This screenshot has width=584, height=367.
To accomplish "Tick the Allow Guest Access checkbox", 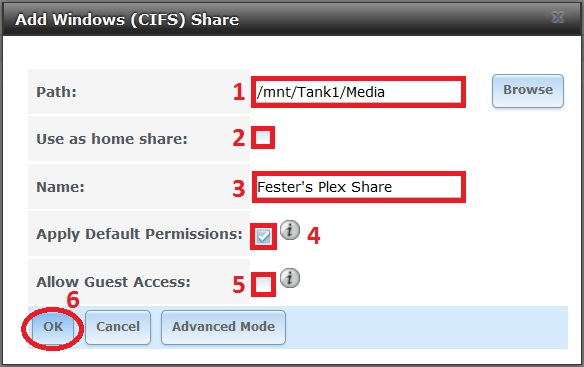I will click(x=263, y=285).
